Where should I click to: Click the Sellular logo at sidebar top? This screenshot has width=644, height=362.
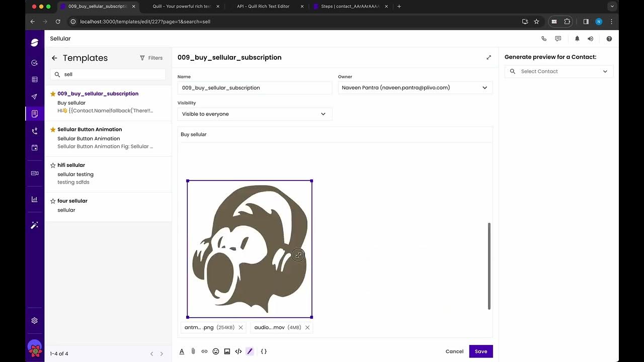pyautogui.click(x=35, y=43)
